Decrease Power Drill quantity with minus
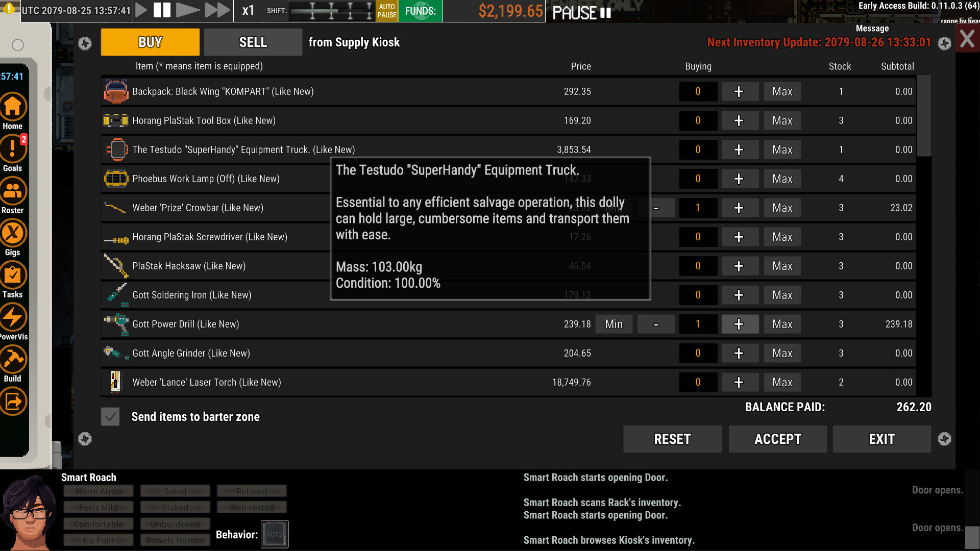The height and width of the screenshot is (551, 980). pos(656,324)
